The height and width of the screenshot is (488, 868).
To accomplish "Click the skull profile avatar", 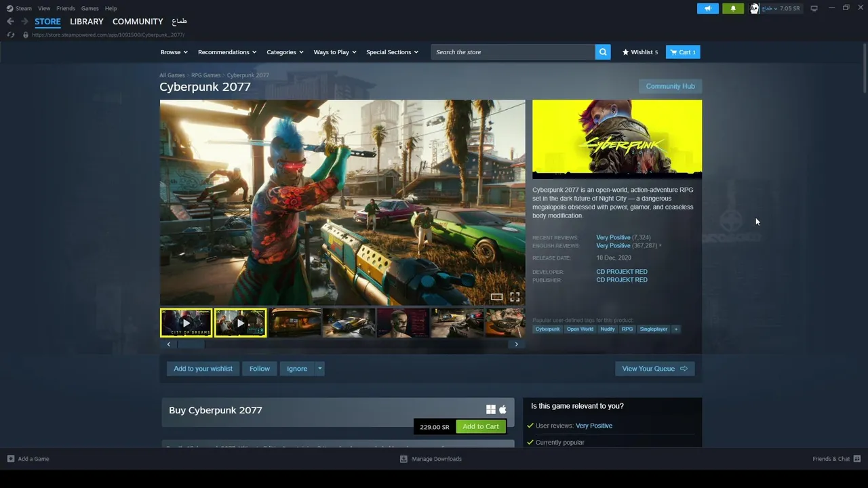I will (x=754, y=8).
